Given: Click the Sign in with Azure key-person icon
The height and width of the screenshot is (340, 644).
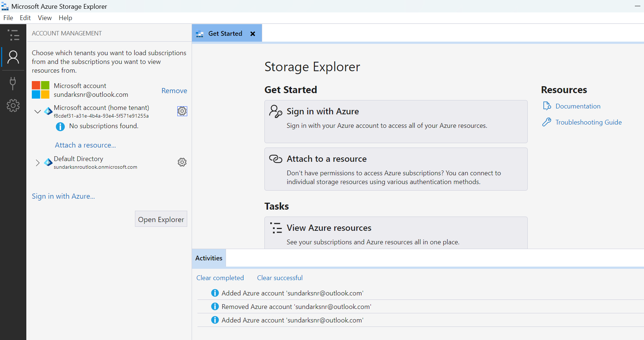Looking at the screenshot, I should tap(276, 111).
